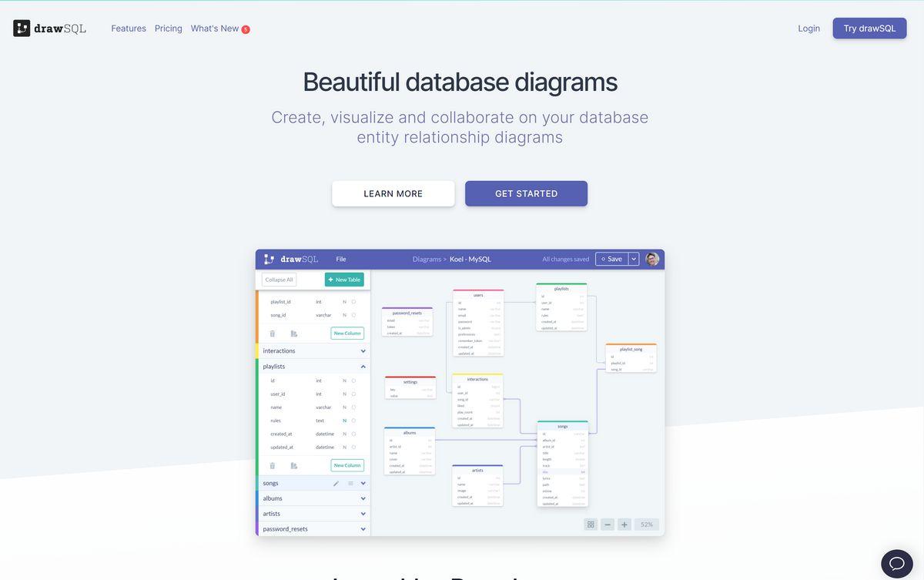Expand the interactions table chevron
Viewport: 924px width, 580px height.
pos(363,350)
